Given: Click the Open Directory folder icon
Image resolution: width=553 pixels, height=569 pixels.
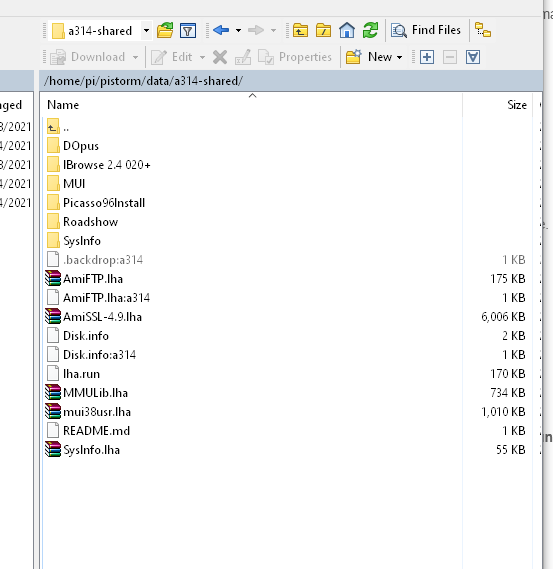Looking at the screenshot, I should (x=165, y=30).
